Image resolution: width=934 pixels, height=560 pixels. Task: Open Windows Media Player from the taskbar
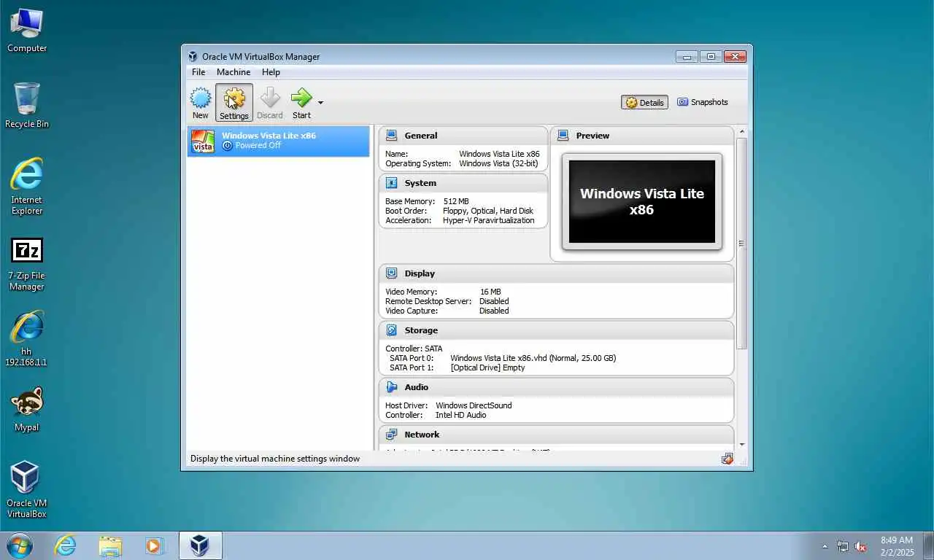154,545
